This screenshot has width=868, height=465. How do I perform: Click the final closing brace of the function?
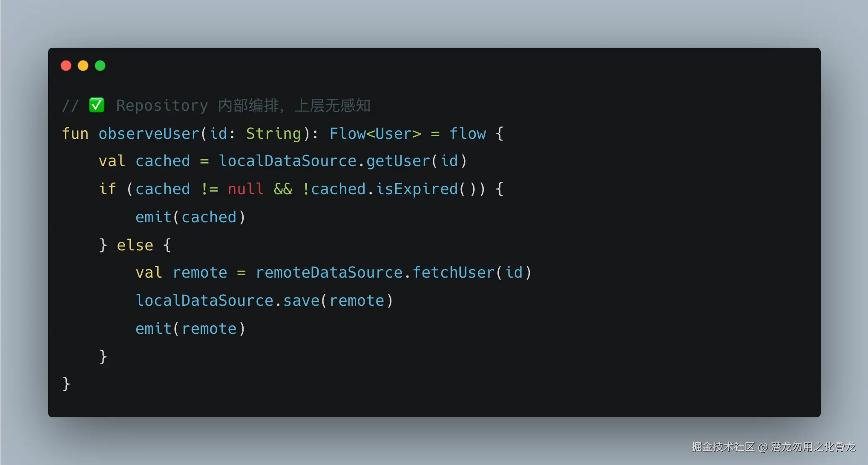point(66,384)
